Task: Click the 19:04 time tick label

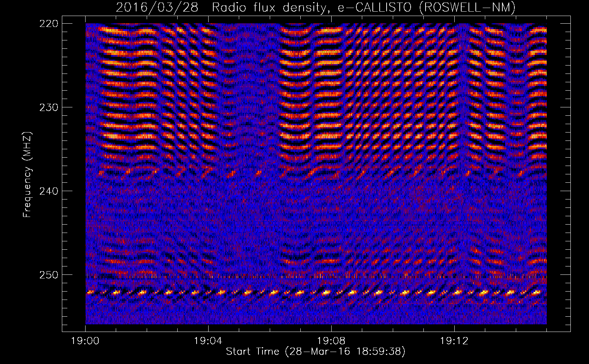Action: coord(208,341)
